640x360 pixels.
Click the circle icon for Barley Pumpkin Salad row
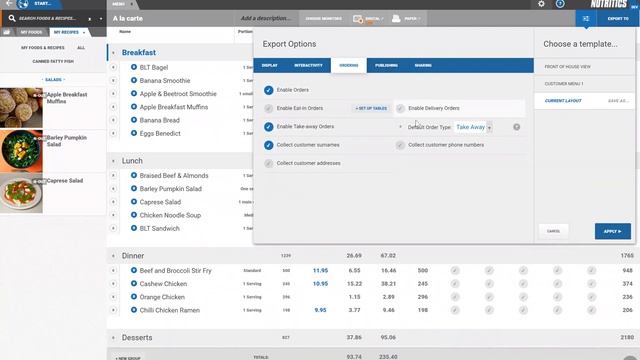(133, 189)
